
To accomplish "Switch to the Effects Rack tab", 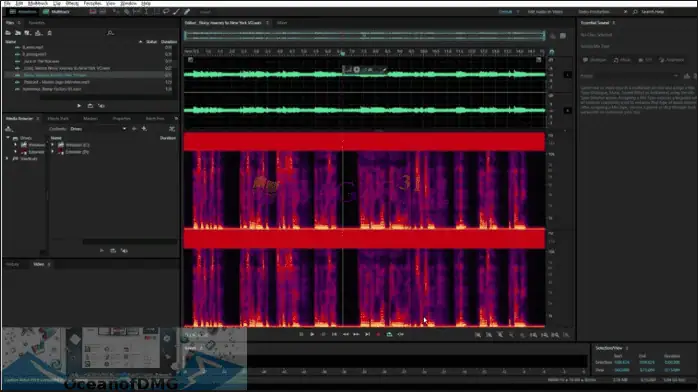I will pos(58,119).
